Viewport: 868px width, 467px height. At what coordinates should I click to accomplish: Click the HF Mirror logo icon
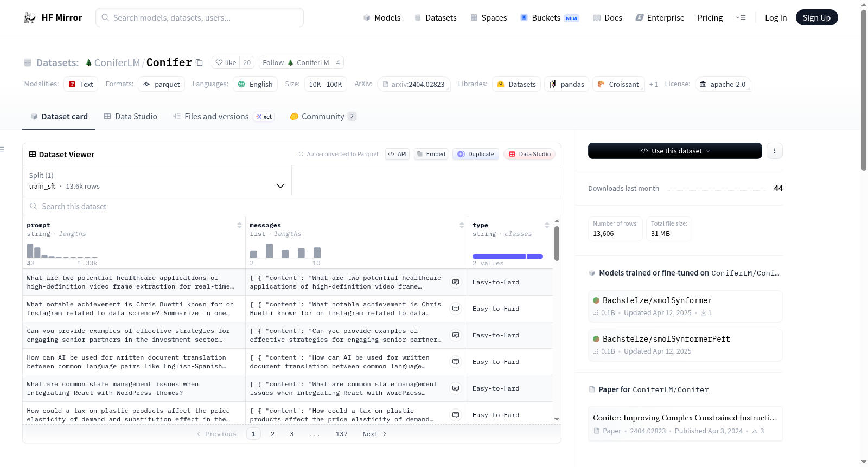(x=30, y=18)
